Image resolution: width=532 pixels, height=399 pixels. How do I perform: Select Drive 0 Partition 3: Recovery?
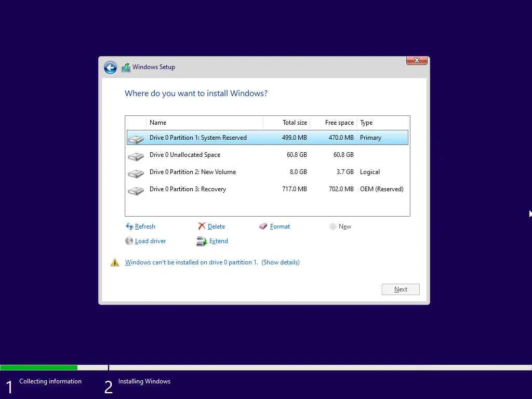tap(268, 189)
